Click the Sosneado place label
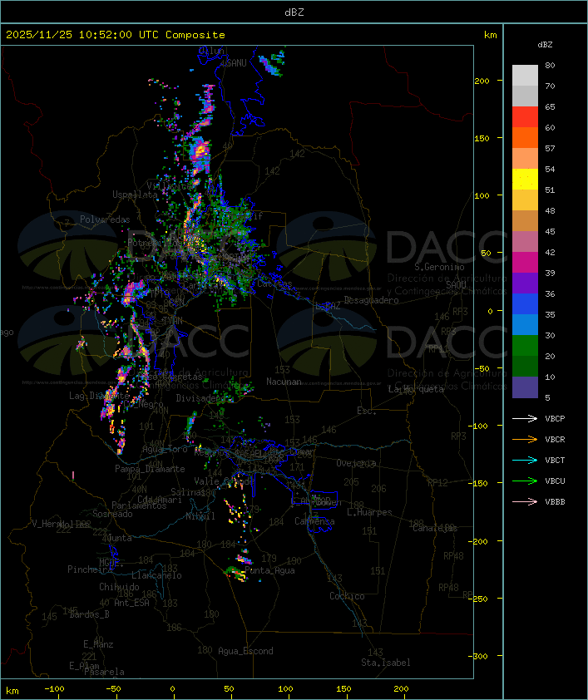Viewport: 588px width, 700px height. pos(112,514)
